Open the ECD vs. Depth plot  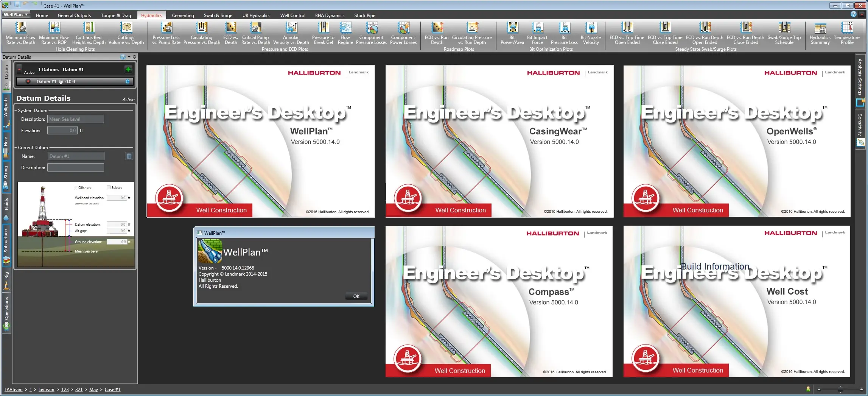(x=230, y=33)
